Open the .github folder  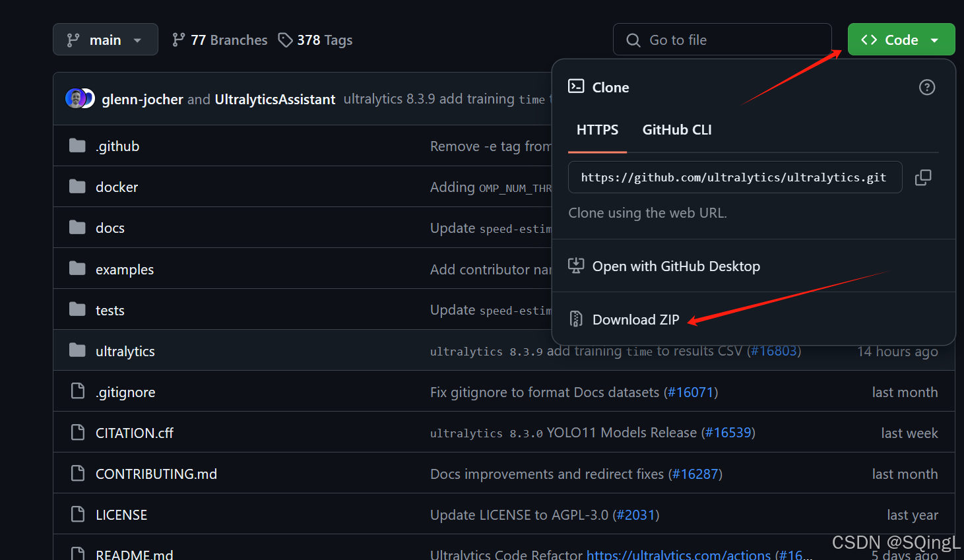(x=117, y=146)
